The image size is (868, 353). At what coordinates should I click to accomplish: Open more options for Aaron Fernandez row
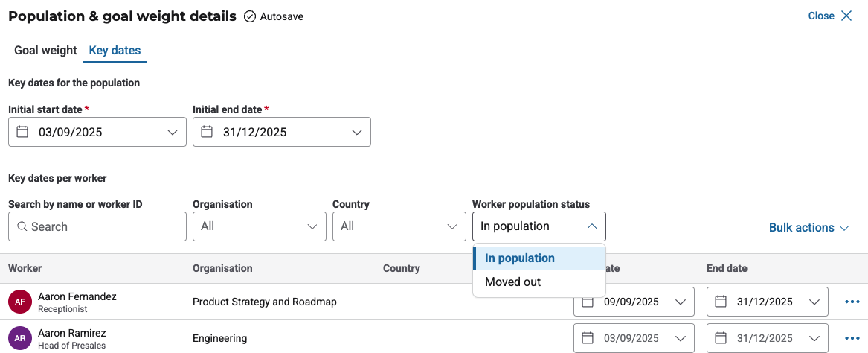pos(852,302)
